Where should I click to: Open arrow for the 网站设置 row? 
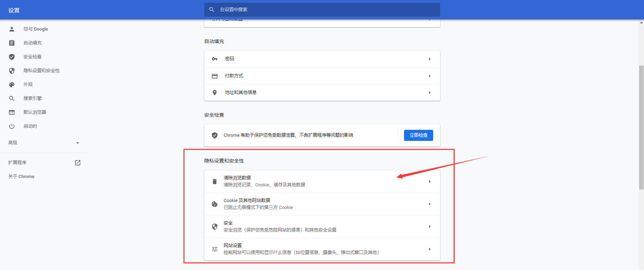(430, 249)
